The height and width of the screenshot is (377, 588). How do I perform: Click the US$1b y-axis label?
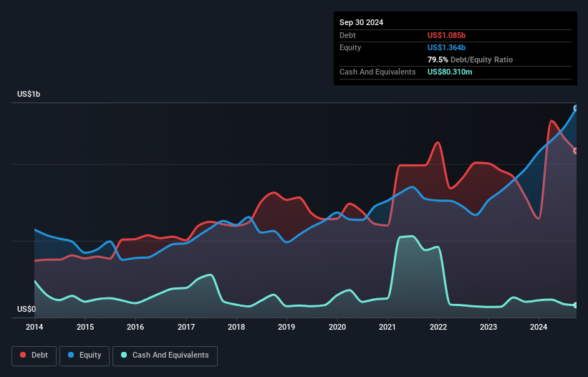(29, 94)
